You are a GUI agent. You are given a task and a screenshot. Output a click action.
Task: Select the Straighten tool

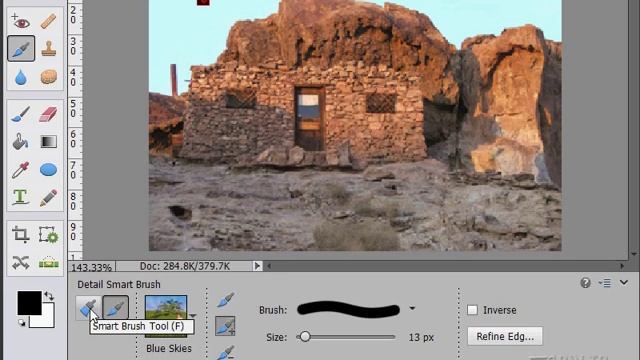click(49, 263)
